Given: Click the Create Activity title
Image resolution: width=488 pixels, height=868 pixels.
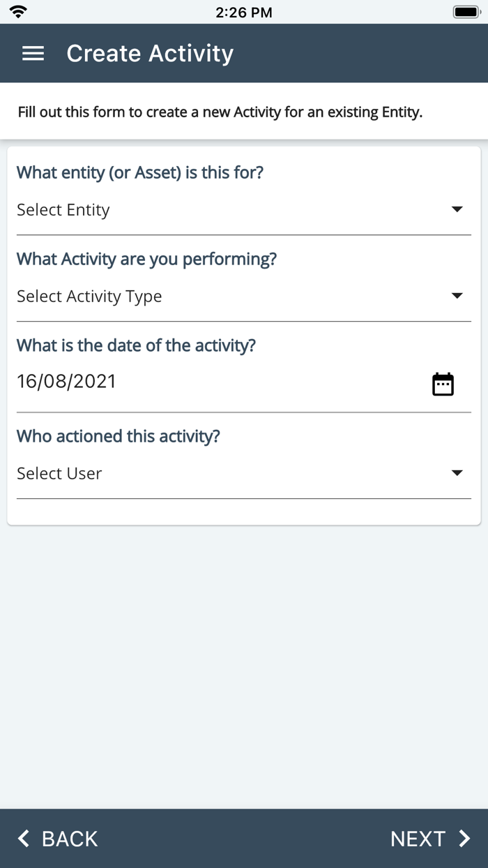Looking at the screenshot, I should pos(149,53).
